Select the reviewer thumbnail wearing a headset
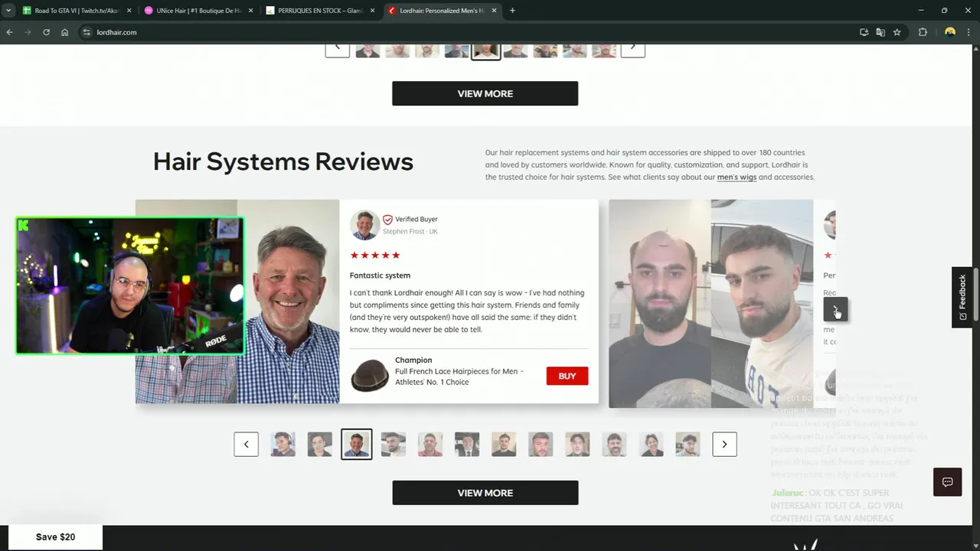The height and width of the screenshot is (551, 980). pyautogui.click(x=283, y=444)
